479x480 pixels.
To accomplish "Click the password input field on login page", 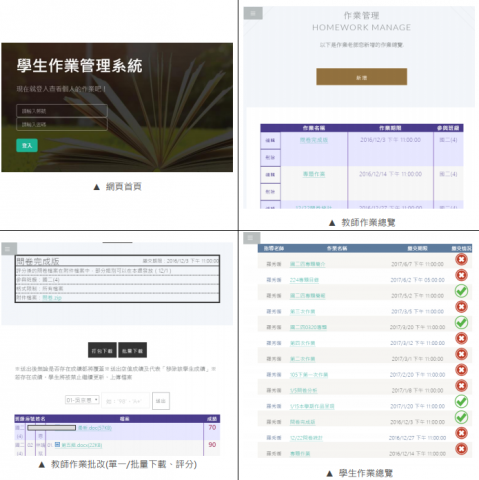I will tap(62, 124).
